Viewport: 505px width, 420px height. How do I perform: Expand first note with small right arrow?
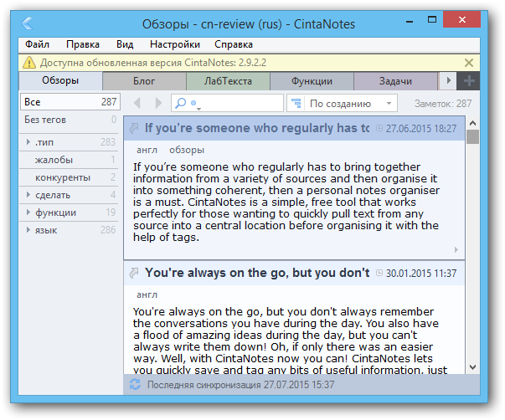[x=456, y=250]
